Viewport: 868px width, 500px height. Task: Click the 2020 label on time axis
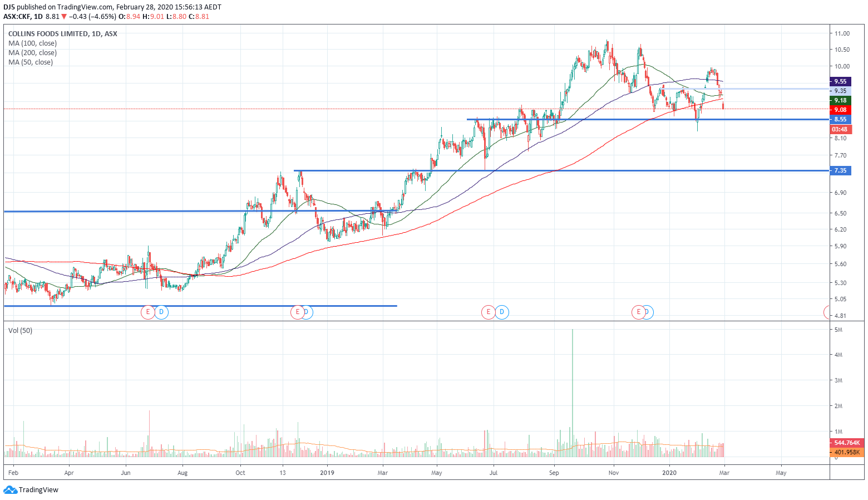pyautogui.click(x=669, y=473)
